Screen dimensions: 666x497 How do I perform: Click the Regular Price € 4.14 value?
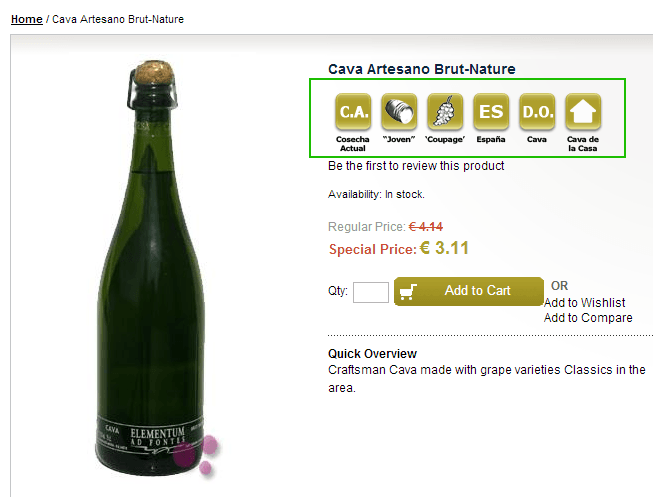pyautogui.click(x=426, y=227)
